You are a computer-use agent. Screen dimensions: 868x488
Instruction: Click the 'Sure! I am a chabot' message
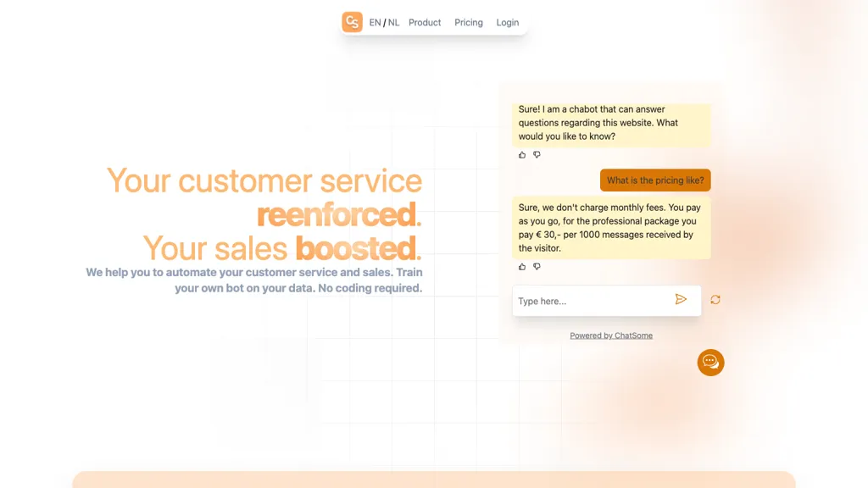610,123
